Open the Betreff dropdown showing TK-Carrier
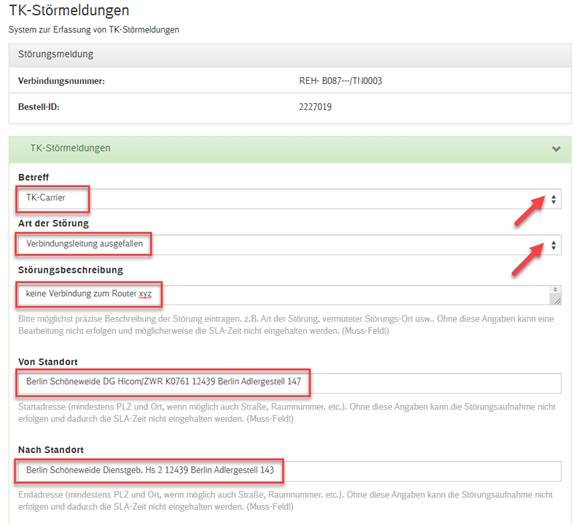The image size is (573, 525). [289, 199]
